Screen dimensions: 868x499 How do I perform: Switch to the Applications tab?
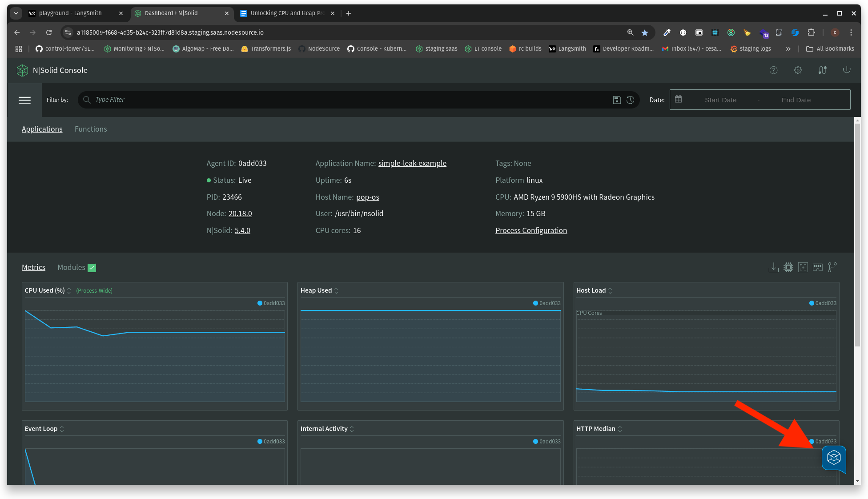pos(42,129)
